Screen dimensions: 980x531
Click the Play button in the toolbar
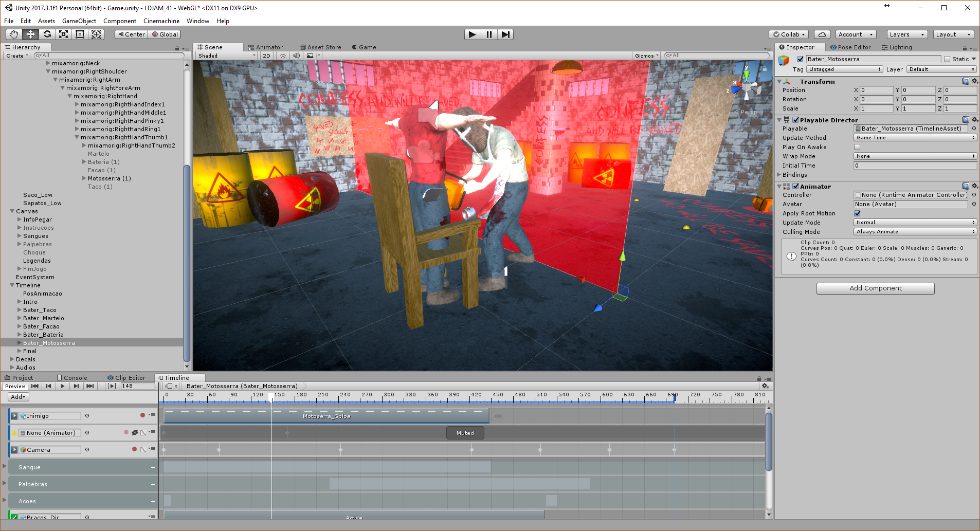473,34
